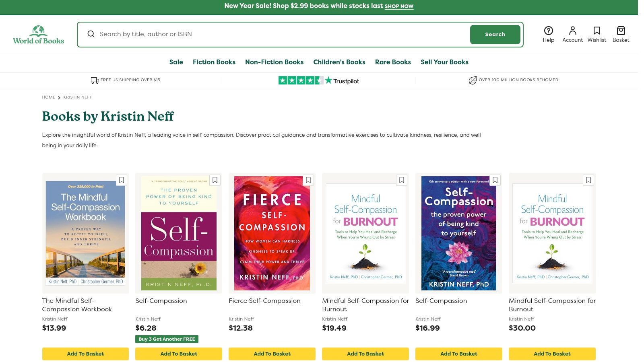Click the magnifying glass search icon
The image size is (644, 362).
[91, 34]
